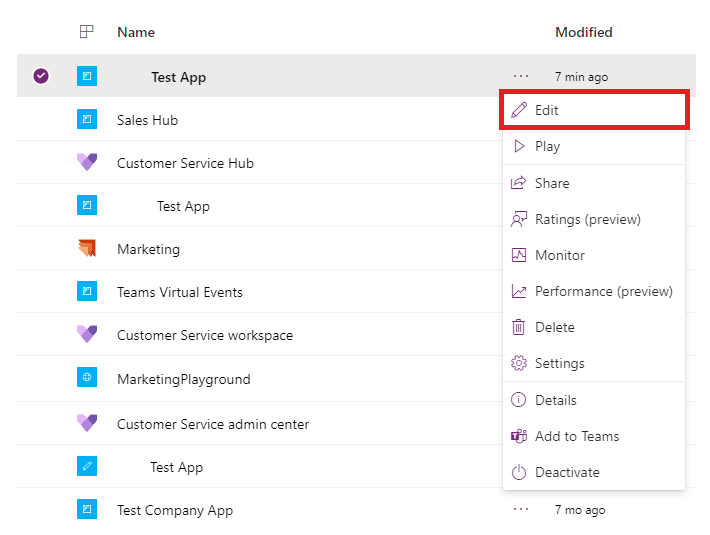This screenshot has height=535, width=710.
Task: Choose Share from the context menu
Action: (594, 183)
